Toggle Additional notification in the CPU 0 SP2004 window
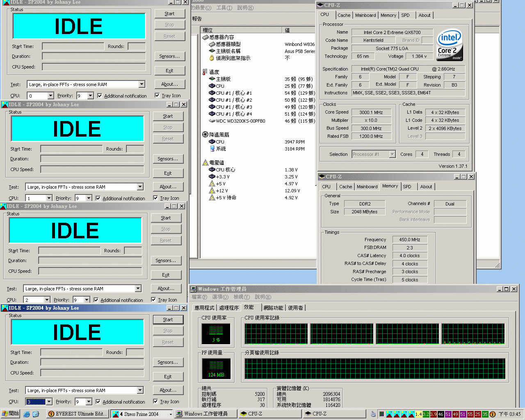Viewport: 525px width, 420px height. (x=100, y=96)
